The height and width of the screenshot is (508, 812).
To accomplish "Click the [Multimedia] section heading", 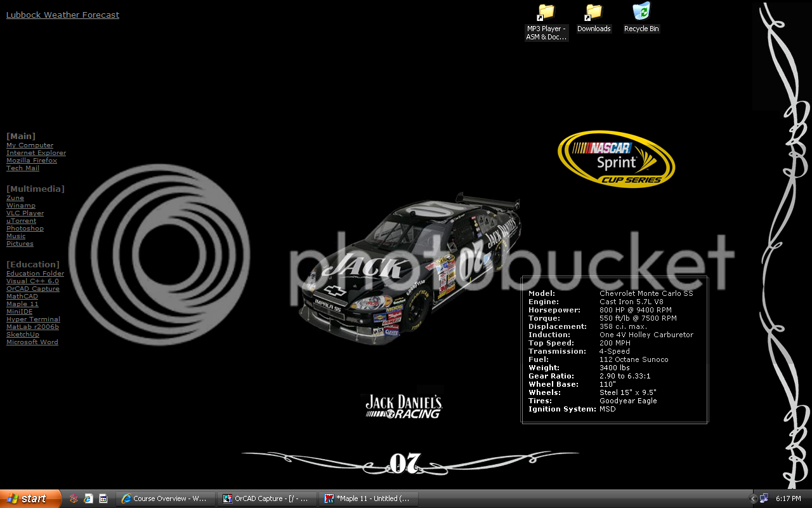I will pos(36,189).
